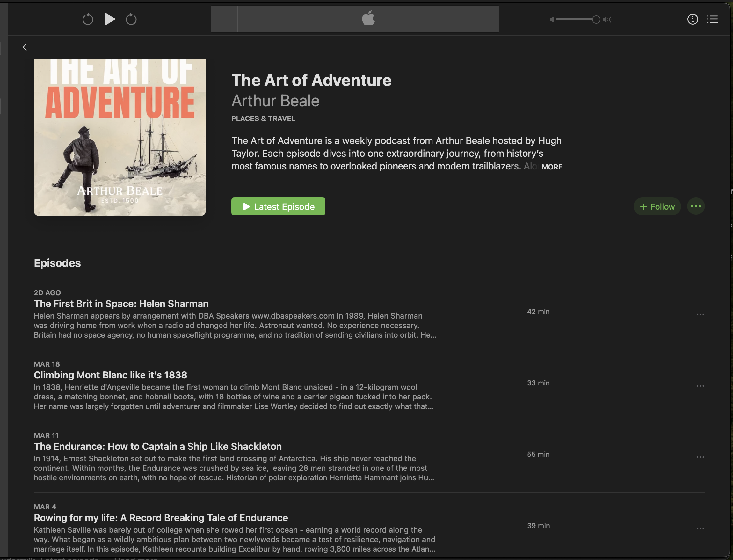Open options for Endurance Shackleton episode

pyautogui.click(x=700, y=457)
